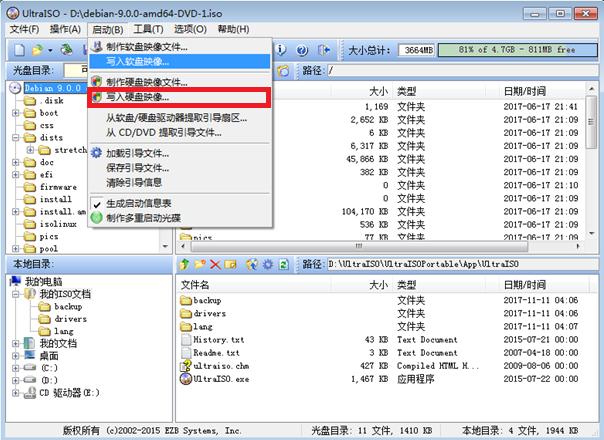Expand the stretch subfolder node
604x440 pixels.
(30, 150)
